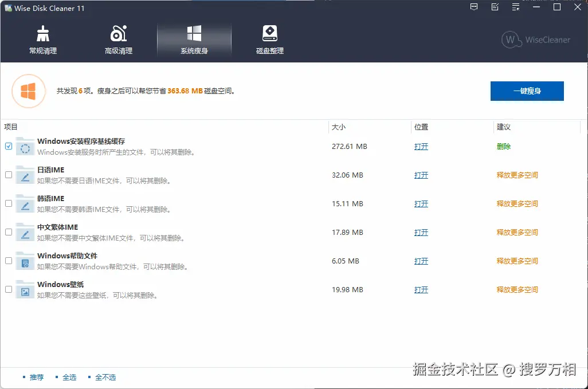Click the orange Windows logo circle icon

click(29, 91)
